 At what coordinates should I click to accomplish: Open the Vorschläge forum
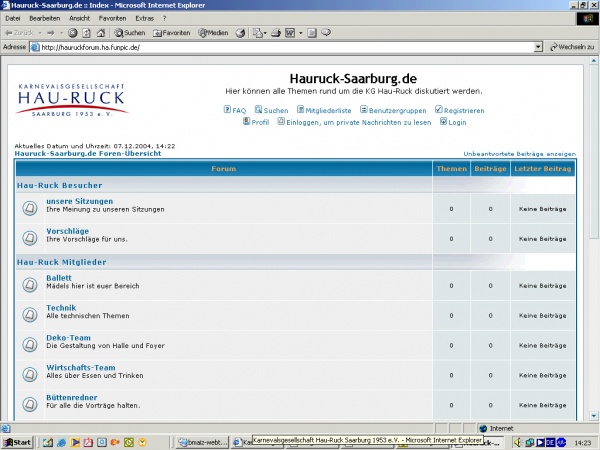point(67,231)
